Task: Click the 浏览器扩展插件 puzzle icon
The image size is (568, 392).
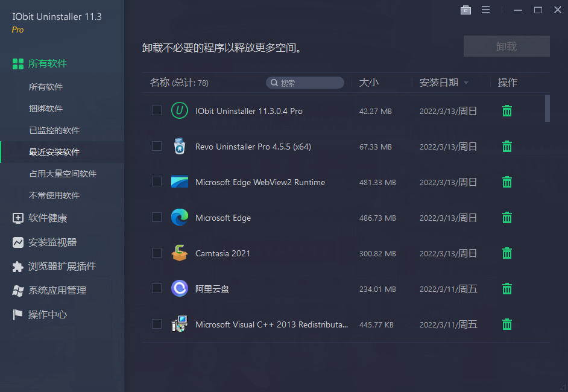Action: pos(17,267)
